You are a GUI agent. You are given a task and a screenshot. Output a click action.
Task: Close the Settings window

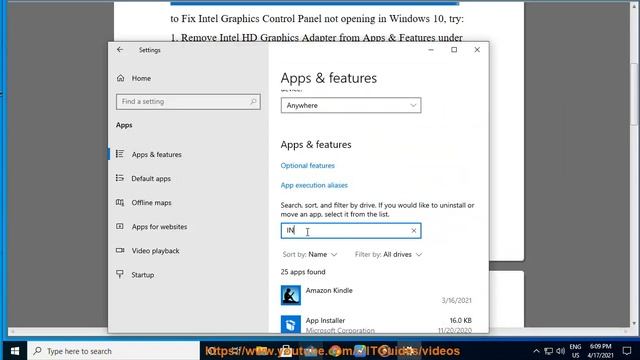coord(477,50)
